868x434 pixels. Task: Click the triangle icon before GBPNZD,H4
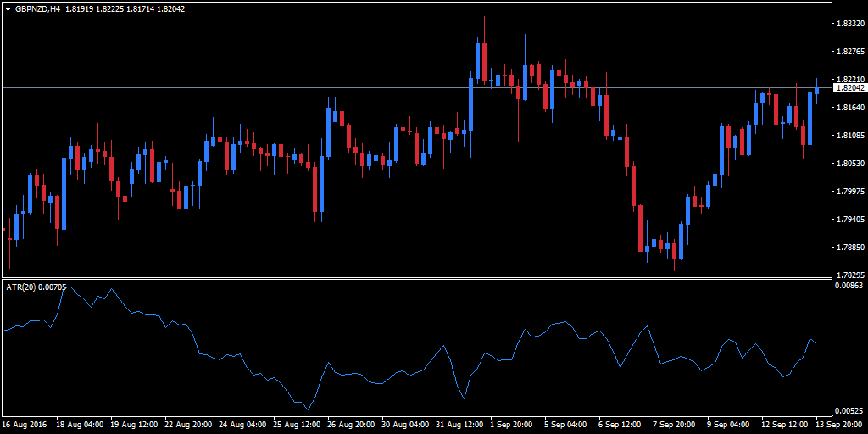[x=8, y=8]
